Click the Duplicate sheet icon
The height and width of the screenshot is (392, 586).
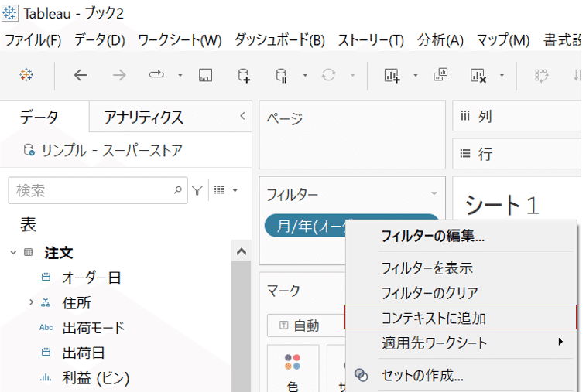pyautogui.click(x=440, y=74)
